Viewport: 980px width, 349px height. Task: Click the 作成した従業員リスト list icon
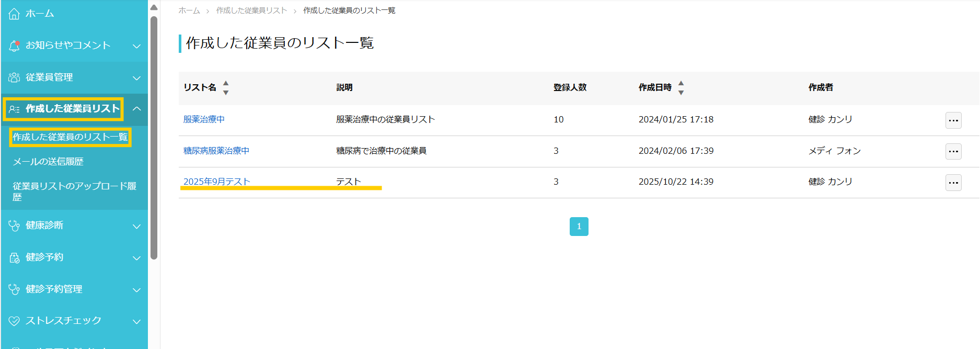pos(14,109)
